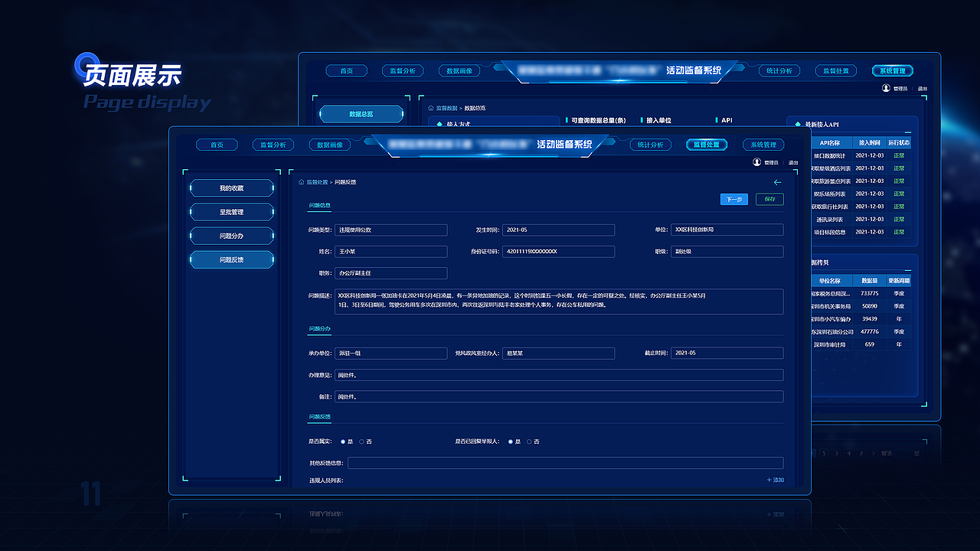Click 监督数据 breadcrumb link in back window

tap(446, 108)
